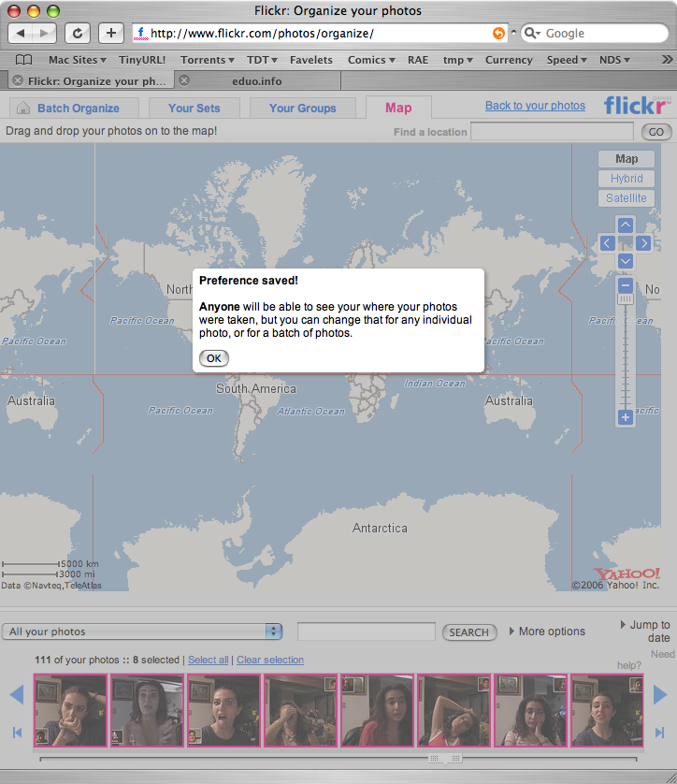Pan the map left with arrow

(607, 243)
